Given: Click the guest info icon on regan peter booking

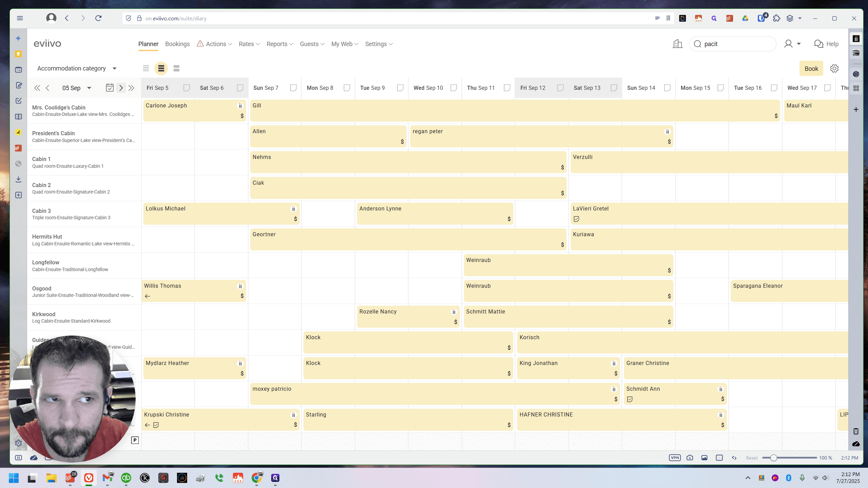Looking at the screenshot, I should pyautogui.click(x=667, y=131).
